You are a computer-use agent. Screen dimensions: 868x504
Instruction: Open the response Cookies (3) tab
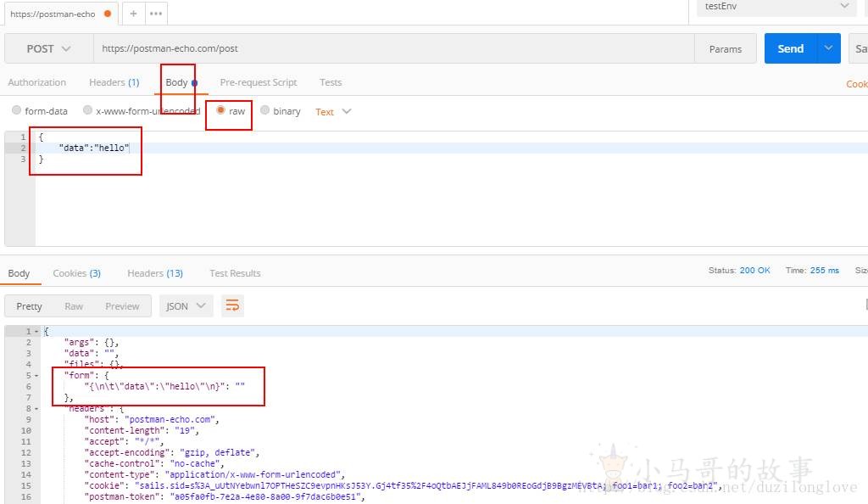[x=77, y=273]
